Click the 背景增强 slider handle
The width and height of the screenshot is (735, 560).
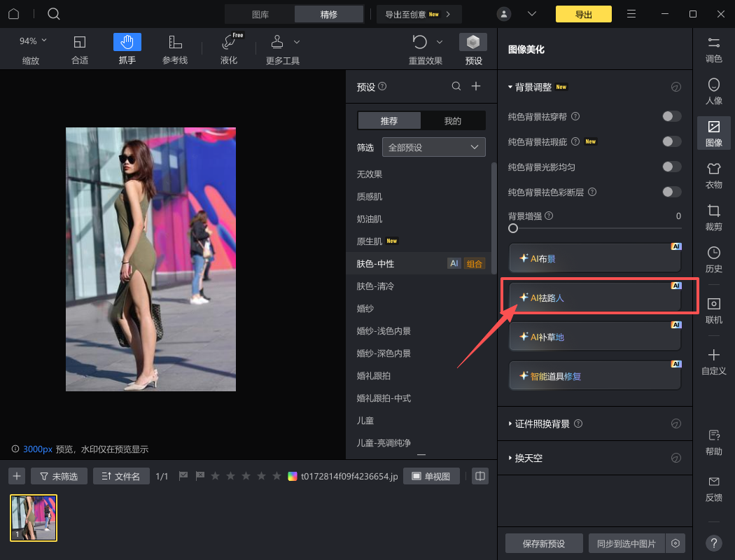[x=513, y=228]
